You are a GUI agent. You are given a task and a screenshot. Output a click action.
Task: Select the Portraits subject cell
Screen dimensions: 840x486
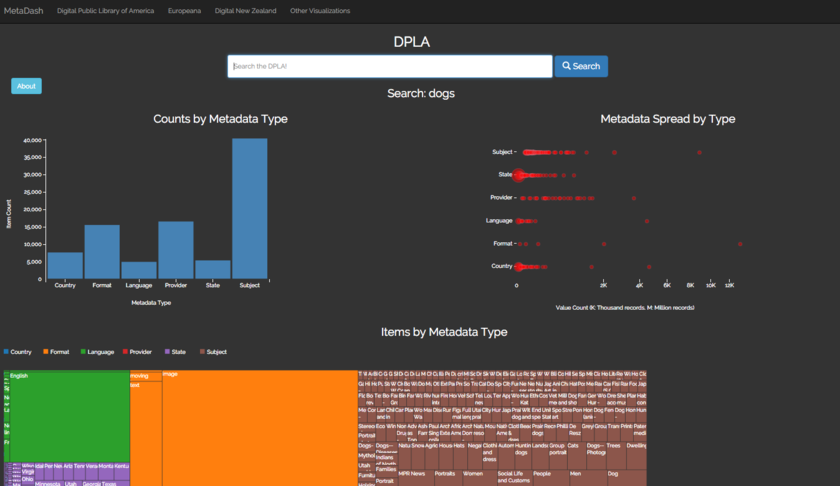(x=449, y=478)
